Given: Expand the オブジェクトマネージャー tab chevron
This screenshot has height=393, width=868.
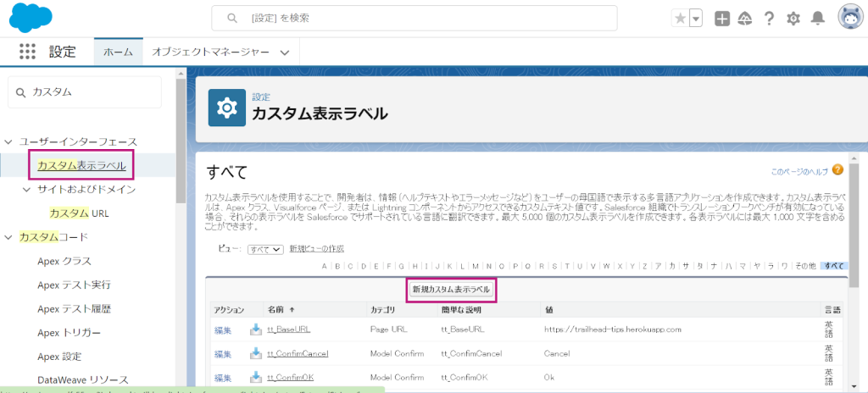Looking at the screenshot, I should tap(285, 53).
